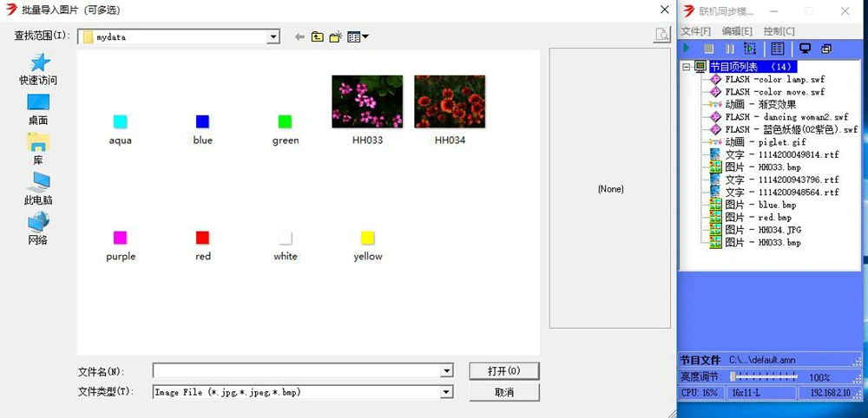Open the view menu icon in the file dialog

358,37
